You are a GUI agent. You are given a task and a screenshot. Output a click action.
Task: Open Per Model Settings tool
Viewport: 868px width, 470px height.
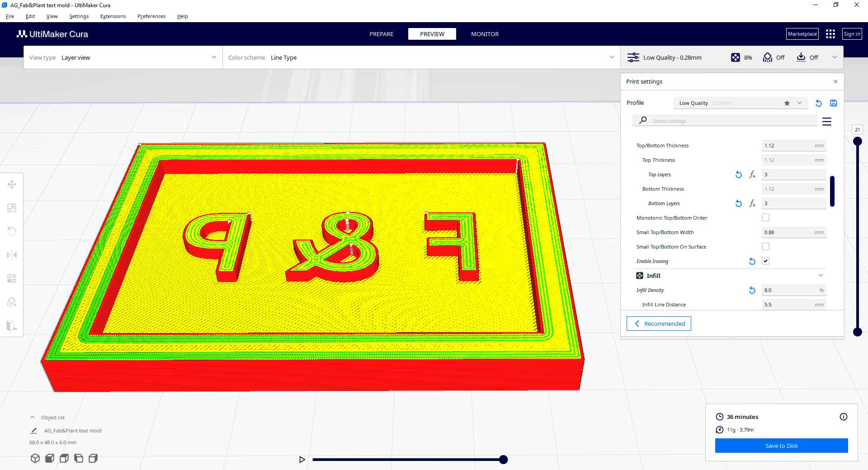click(12, 278)
